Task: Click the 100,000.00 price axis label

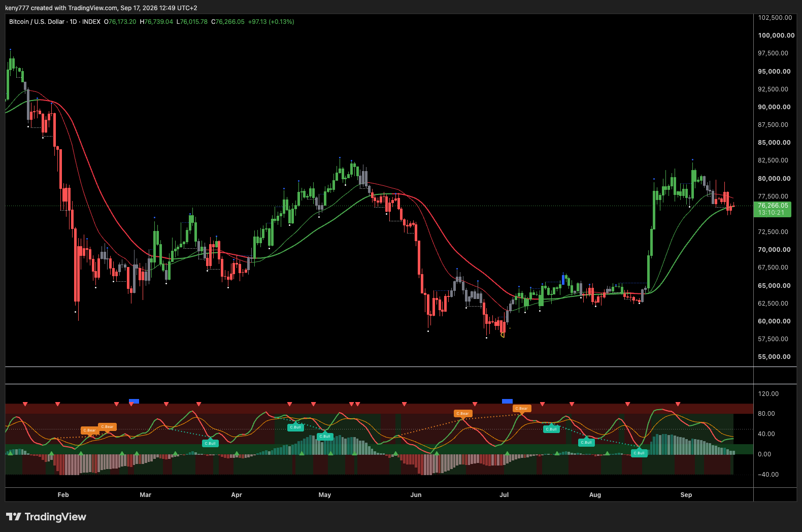Action: pos(776,36)
